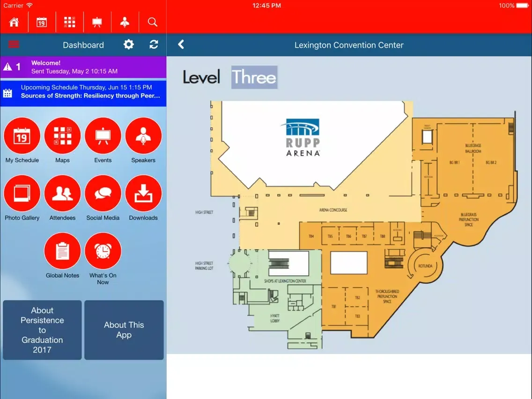Viewport: 532px width, 399px height.
Task: Open the events easel icon in top toolbar
Action: pyautogui.click(x=97, y=22)
